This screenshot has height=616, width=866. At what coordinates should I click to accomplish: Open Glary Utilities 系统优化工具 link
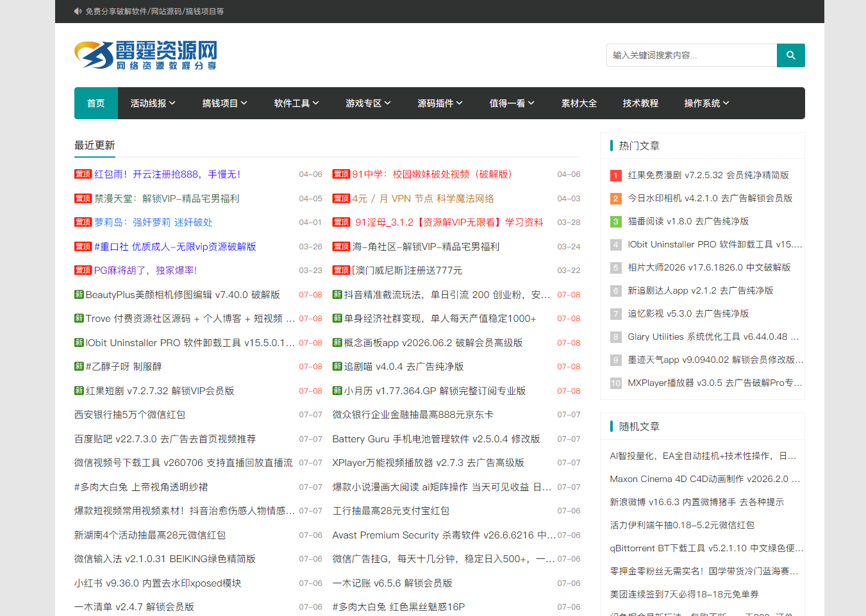point(713,337)
